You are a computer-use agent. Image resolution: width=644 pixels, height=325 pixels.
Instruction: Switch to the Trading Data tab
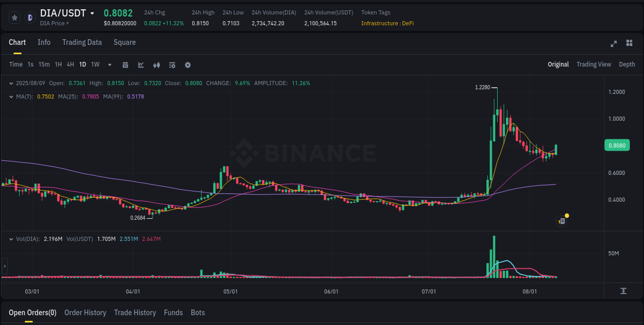[x=82, y=42]
